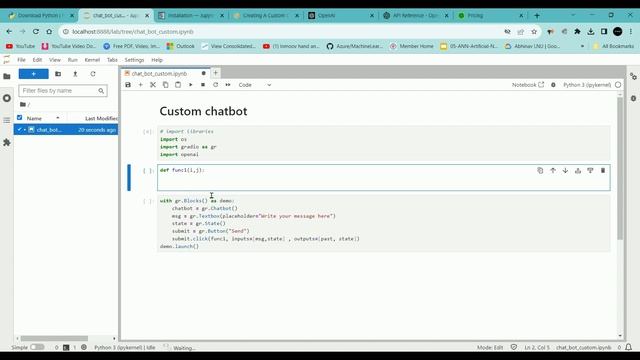This screenshot has width=640, height=360.
Task: Delete the active cell with trash icon
Action: pyautogui.click(x=603, y=171)
